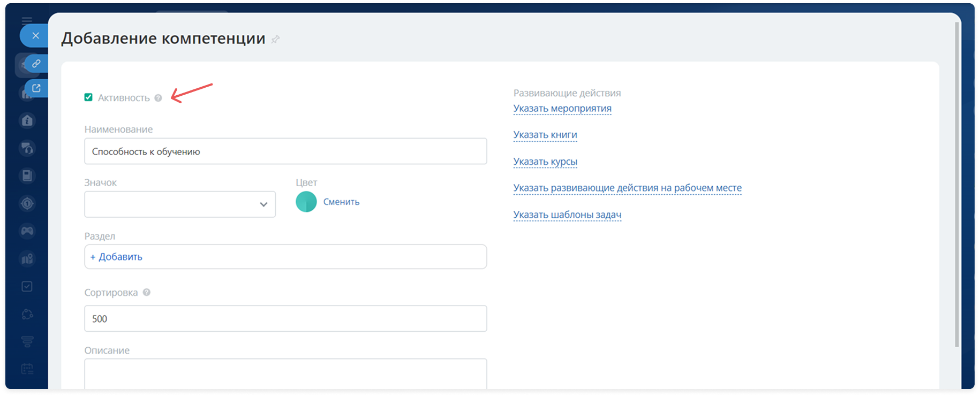Open the target icon in left sidebar
The image size is (980, 397).
point(27,203)
